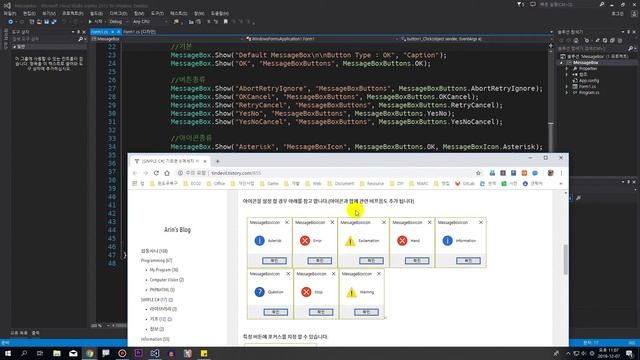640x360 pixels.
Task: Select Program.cs in Solution Explorer
Action: point(589,93)
